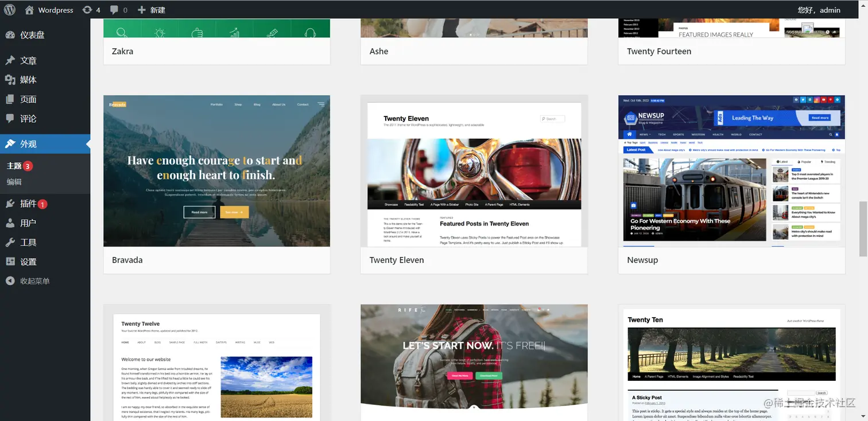
Task: Click the 评论 comment icon in sidebar
Action: click(10, 118)
